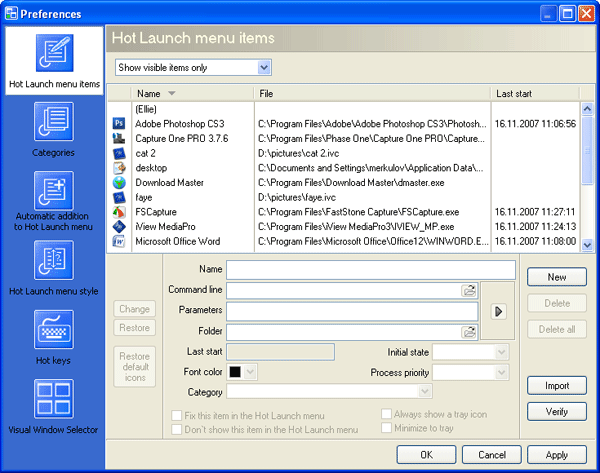Viewport: 600px width, 473px height.
Task: Click into the Name input field
Action: click(x=371, y=270)
